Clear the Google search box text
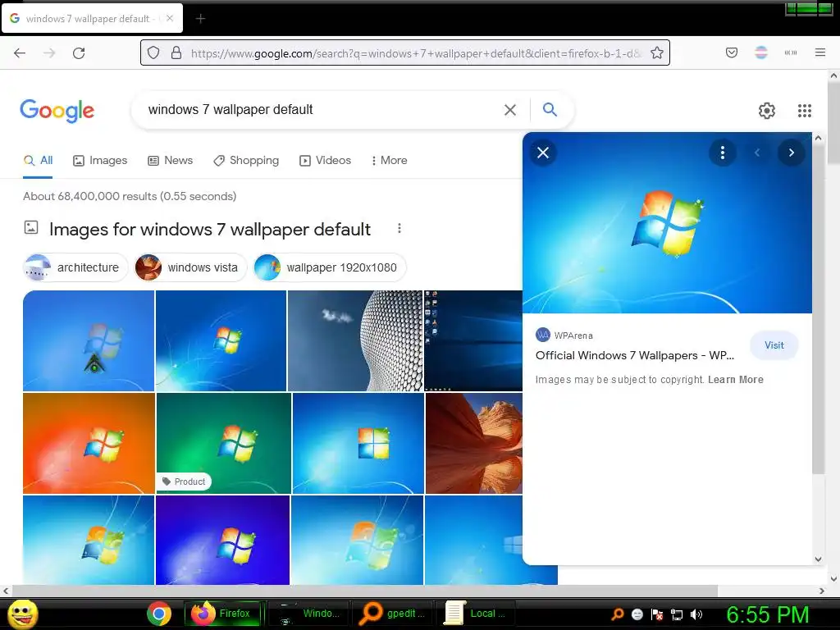The width and height of the screenshot is (840, 630). (510, 110)
